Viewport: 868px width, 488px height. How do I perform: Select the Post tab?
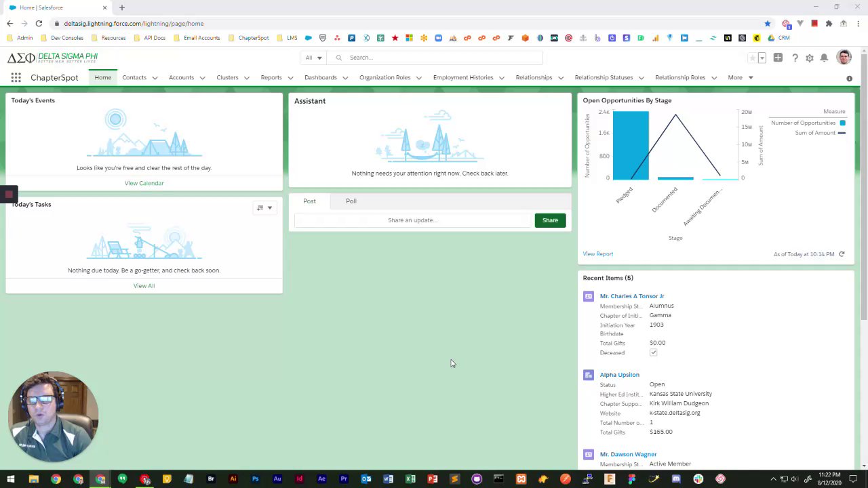click(309, 201)
